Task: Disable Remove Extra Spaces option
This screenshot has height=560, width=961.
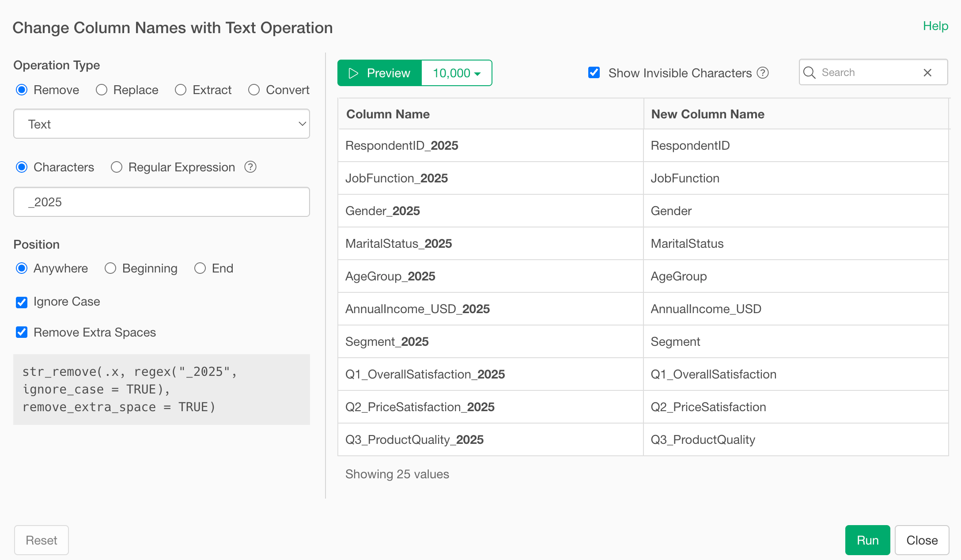Action: [22, 332]
